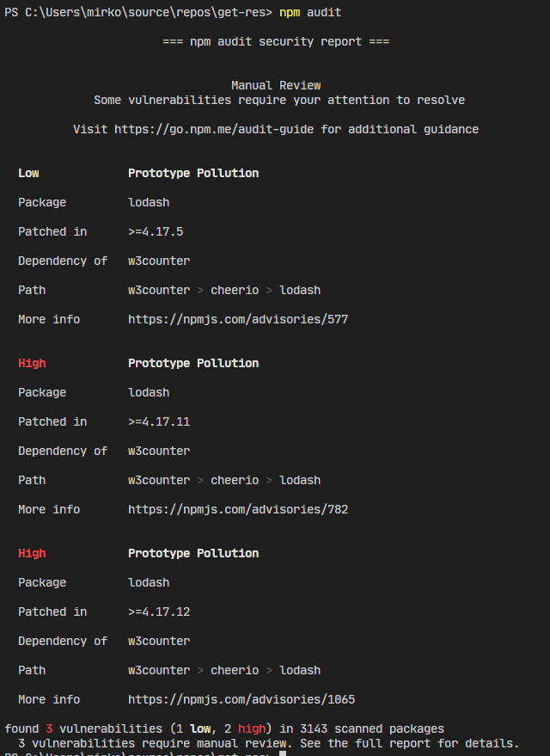Click the 'npm audit security report' heading
The width and height of the screenshot is (550, 756).
click(276, 41)
